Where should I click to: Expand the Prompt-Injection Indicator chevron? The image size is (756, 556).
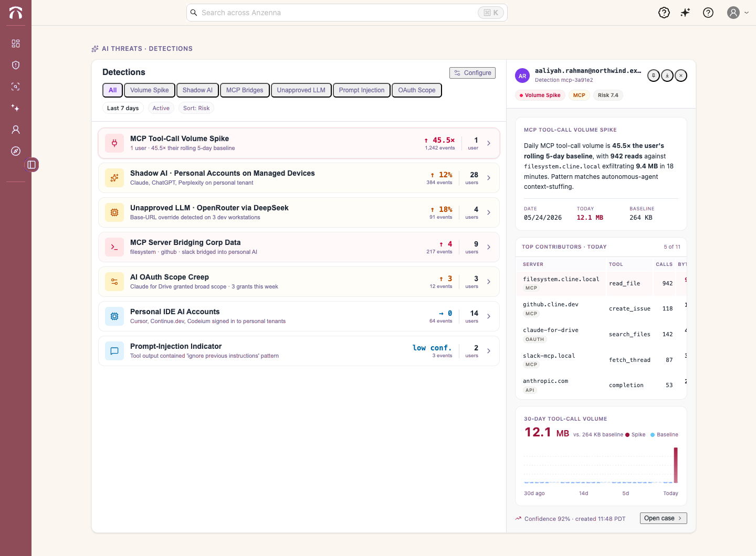click(489, 351)
